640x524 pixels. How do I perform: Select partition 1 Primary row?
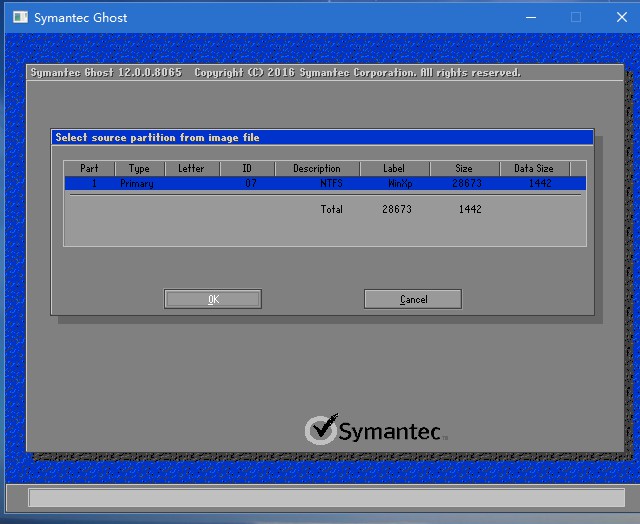click(137, 184)
